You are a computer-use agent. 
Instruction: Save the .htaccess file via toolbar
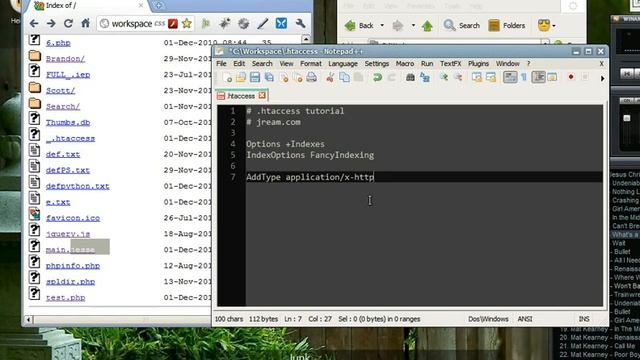pyautogui.click(x=255, y=77)
